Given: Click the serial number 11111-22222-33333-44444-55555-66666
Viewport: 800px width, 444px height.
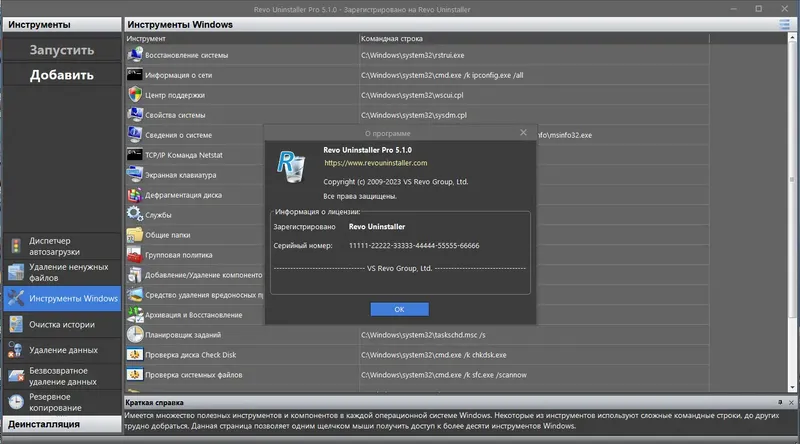Looking at the screenshot, I should point(414,245).
